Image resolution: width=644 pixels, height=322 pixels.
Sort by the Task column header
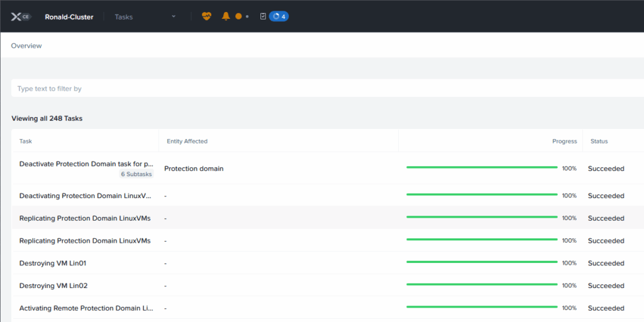click(26, 142)
